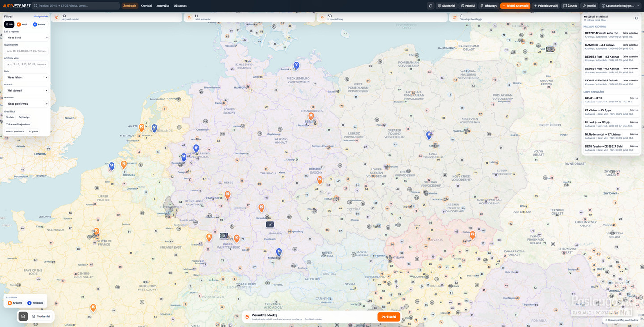This screenshot has width=644, height=327.
Task: Open the Sluoksniai button at the bottom left
Action: [41, 316]
